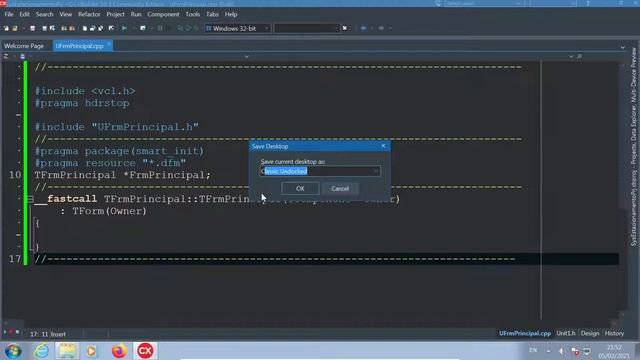The height and width of the screenshot is (360, 640).
Task: Open Internet Explorer from the taskbar
Action: (41, 351)
